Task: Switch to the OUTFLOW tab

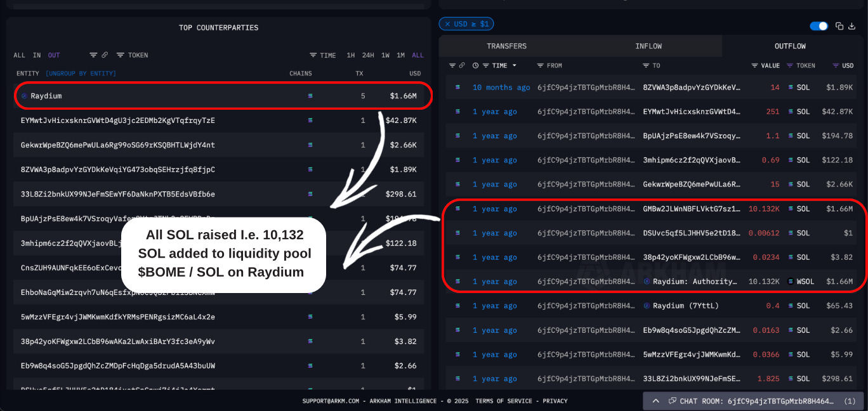Action: coord(790,46)
